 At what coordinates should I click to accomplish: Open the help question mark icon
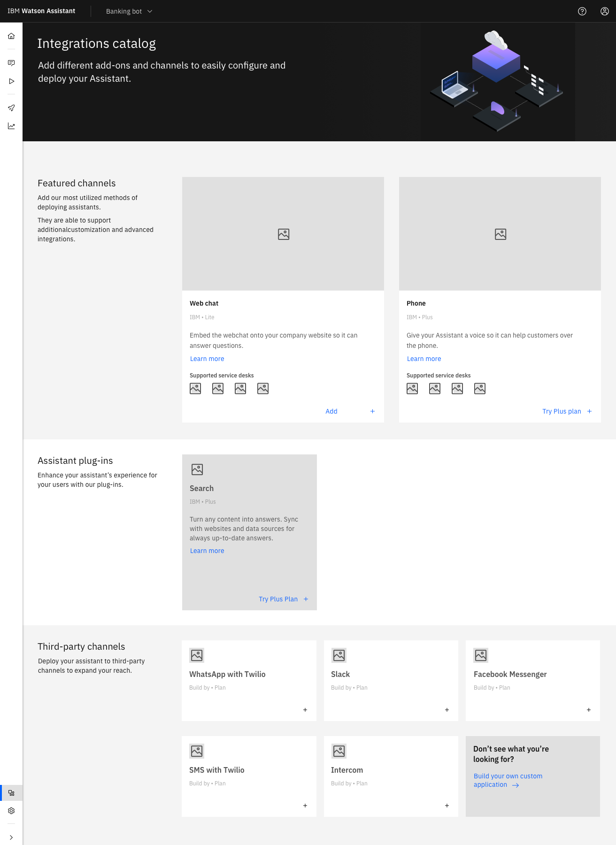pyautogui.click(x=582, y=11)
